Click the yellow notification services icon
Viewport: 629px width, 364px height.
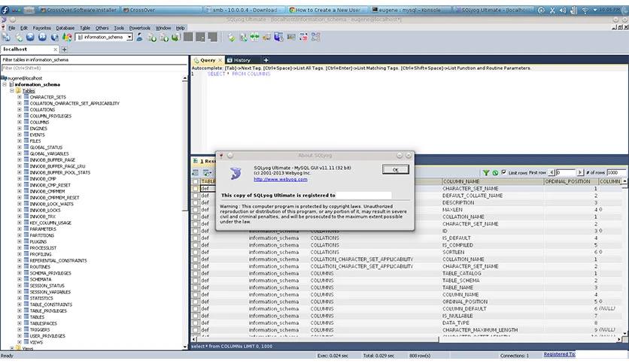266,38
